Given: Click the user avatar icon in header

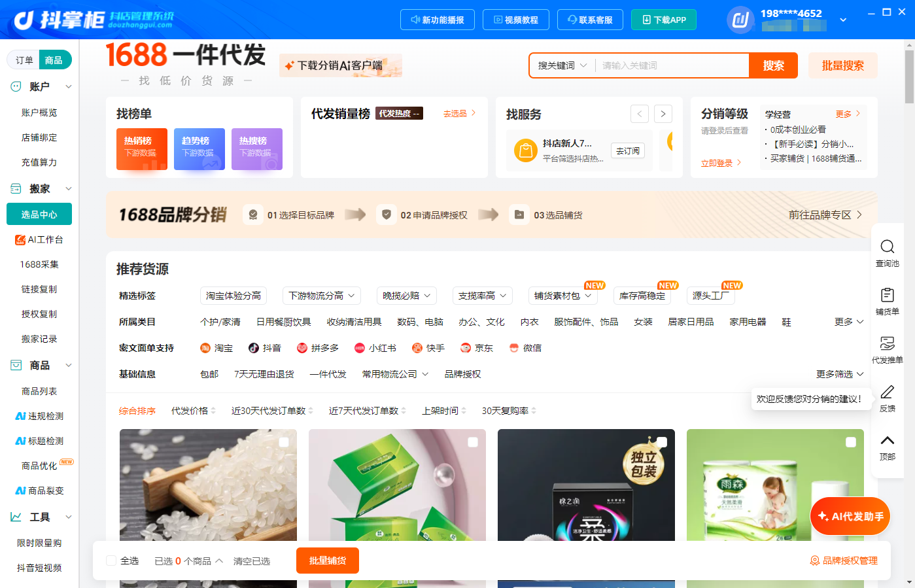Looking at the screenshot, I should click(740, 20).
